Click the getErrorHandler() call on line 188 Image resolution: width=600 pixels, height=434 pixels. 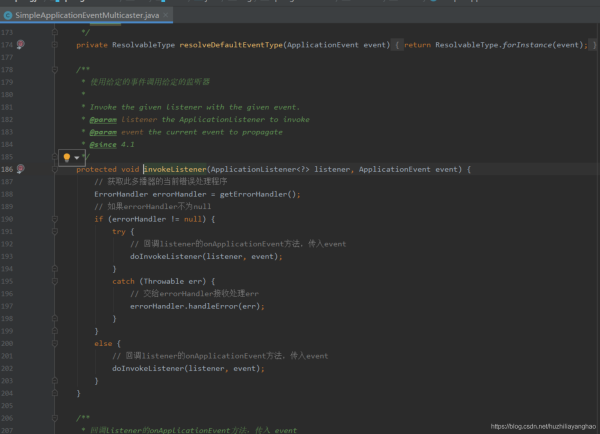point(258,194)
